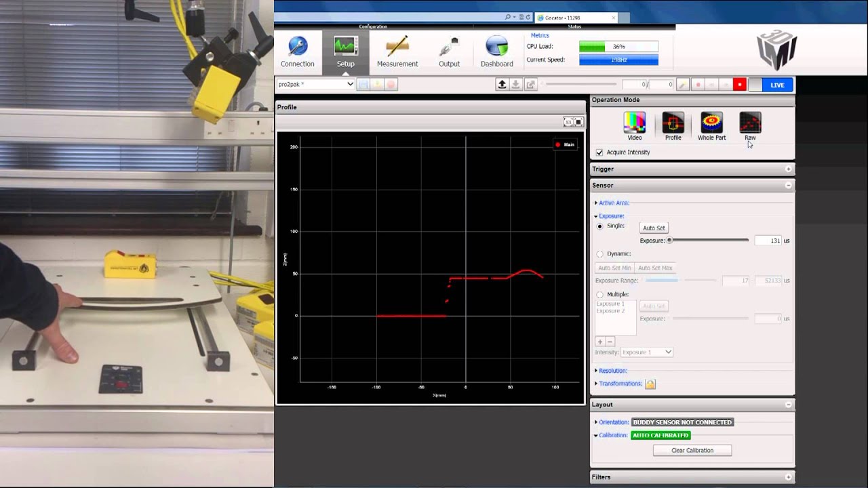Select Raw operation mode

click(x=750, y=127)
